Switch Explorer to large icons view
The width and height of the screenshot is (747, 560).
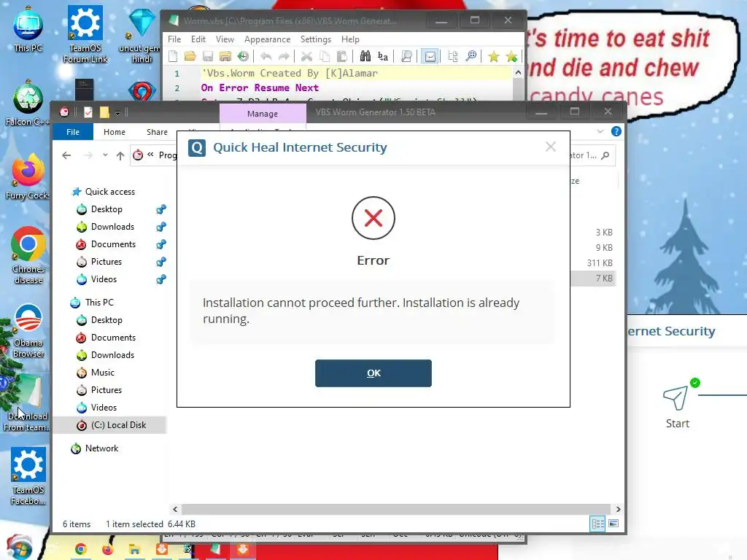coord(614,524)
